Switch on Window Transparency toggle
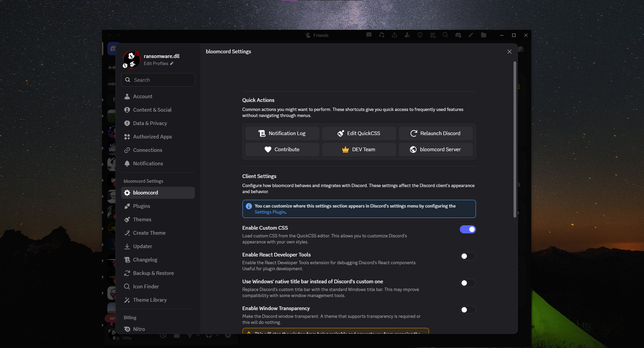Screen dimensions: 644x348 468,310
